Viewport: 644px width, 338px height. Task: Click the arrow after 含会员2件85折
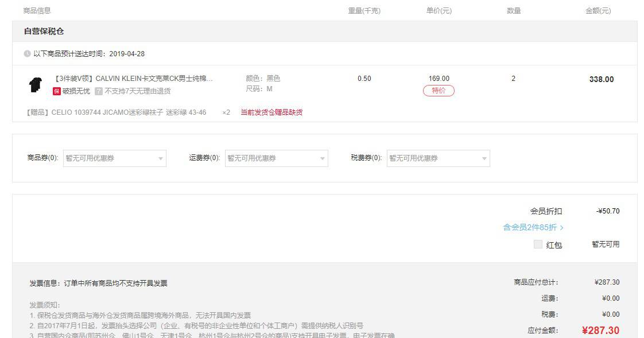coord(561,228)
